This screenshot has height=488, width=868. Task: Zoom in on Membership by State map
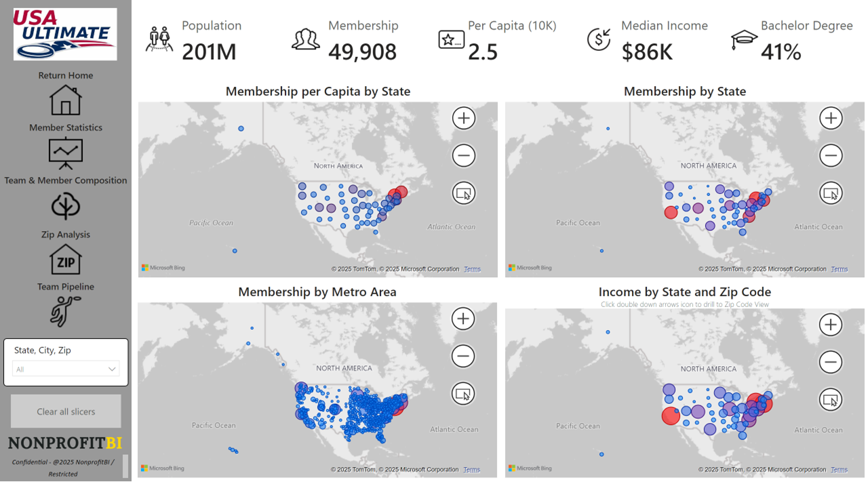pyautogui.click(x=831, y=118)
